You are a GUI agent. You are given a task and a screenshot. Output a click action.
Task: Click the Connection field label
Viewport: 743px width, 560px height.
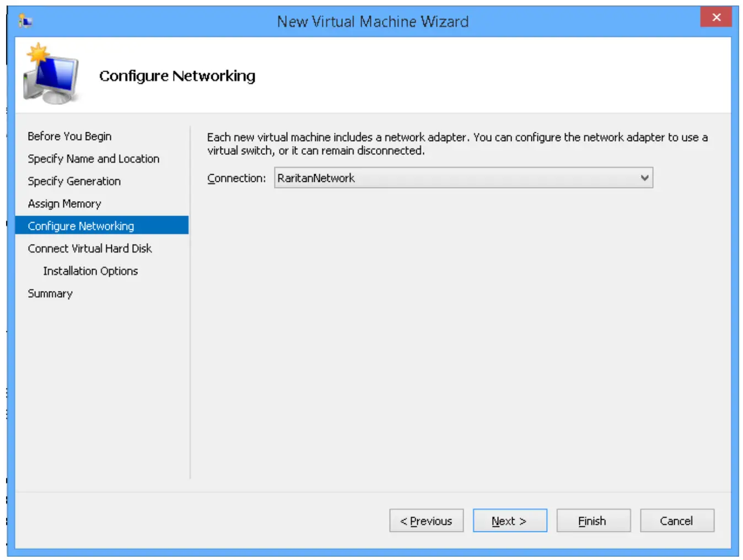(x=236, y=179)
